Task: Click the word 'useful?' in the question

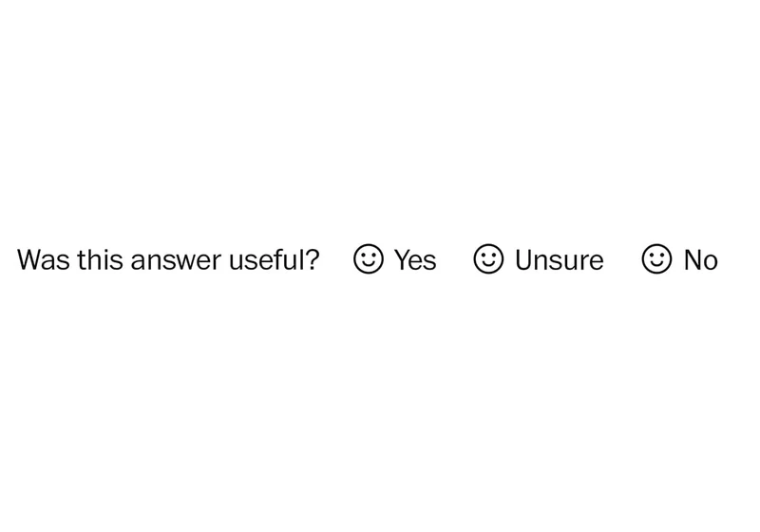Action: pos(274,259)
